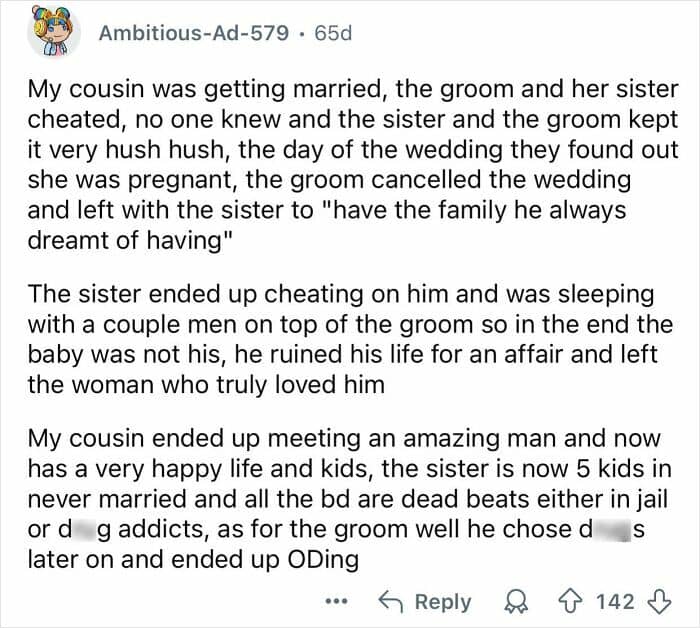Click the "65d" comment timestamp

333,34
